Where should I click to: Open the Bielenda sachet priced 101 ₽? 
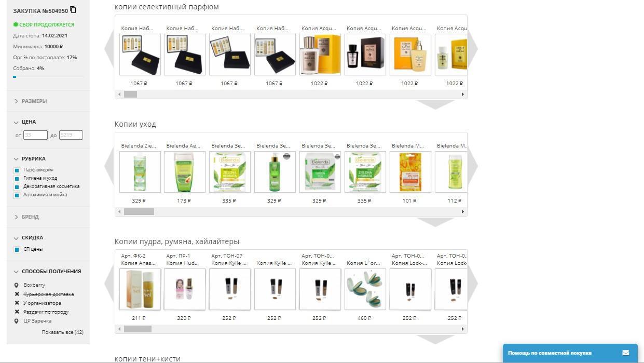(410, 172)
